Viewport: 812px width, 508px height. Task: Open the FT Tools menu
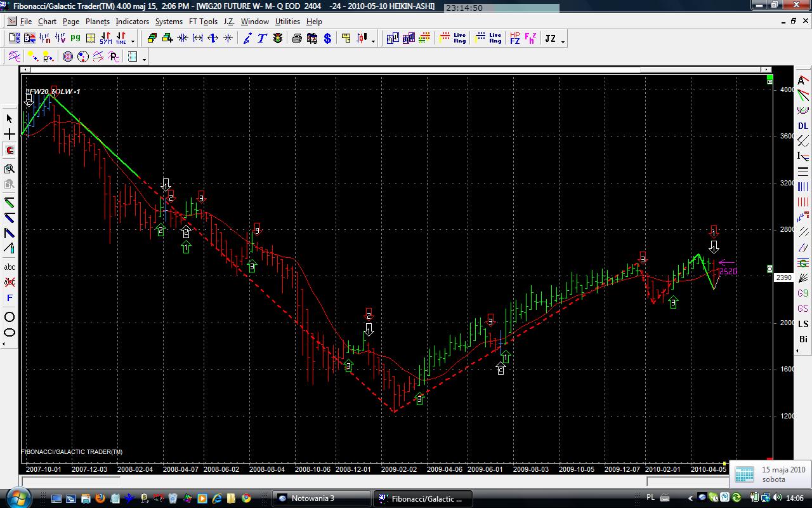click(x=203, y=22)
